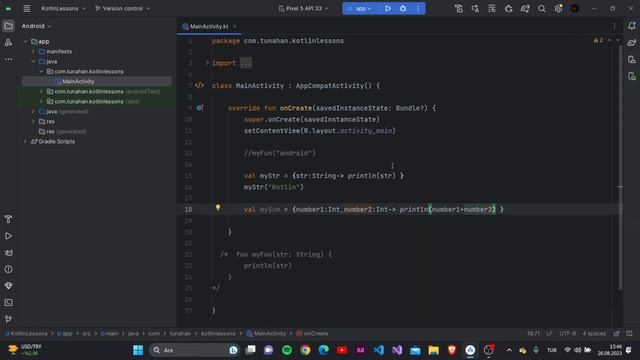
Task: Expand the manifests folder
Action: coord(33,51)
